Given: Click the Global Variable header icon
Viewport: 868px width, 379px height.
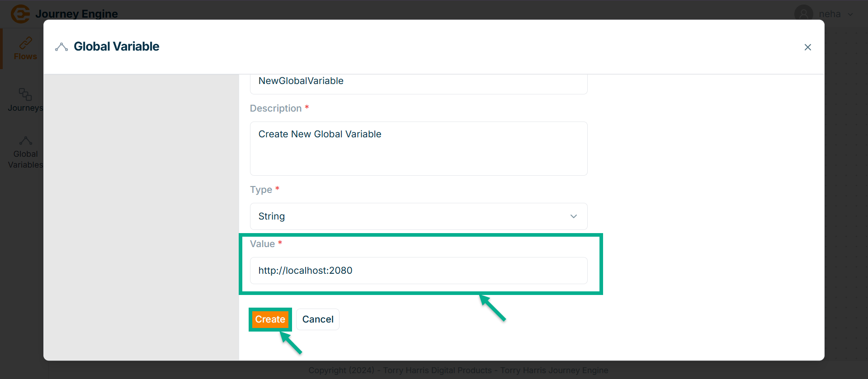Looking at the screenshot, I should [61, 47].
